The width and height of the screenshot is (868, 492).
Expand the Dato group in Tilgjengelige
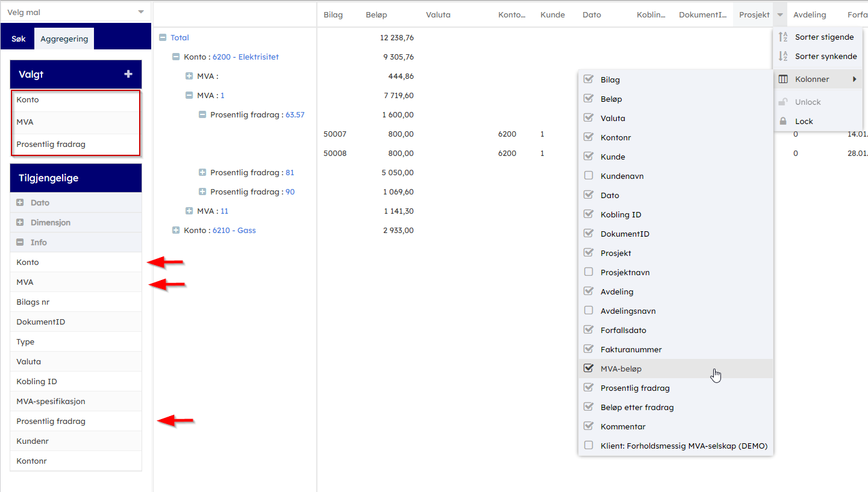20,202
